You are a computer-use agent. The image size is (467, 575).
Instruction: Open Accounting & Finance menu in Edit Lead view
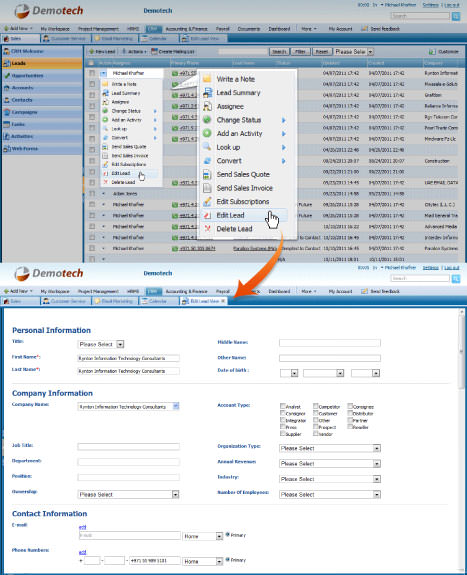pos(186,291)
